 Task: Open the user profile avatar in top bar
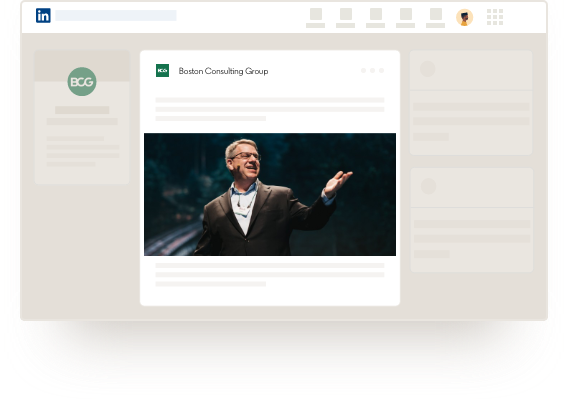pos(464,17)
